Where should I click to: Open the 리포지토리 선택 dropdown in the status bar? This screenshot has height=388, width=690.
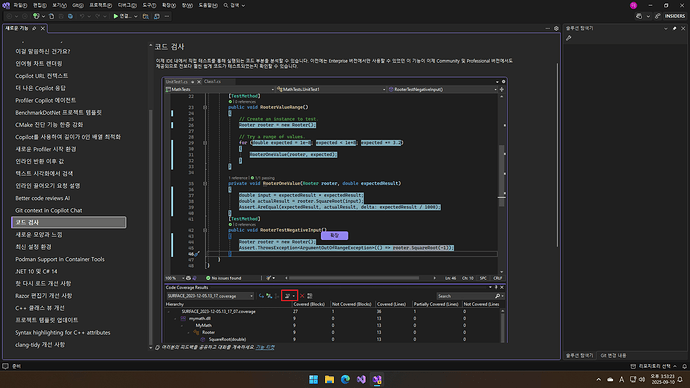[x=653, y=366]
